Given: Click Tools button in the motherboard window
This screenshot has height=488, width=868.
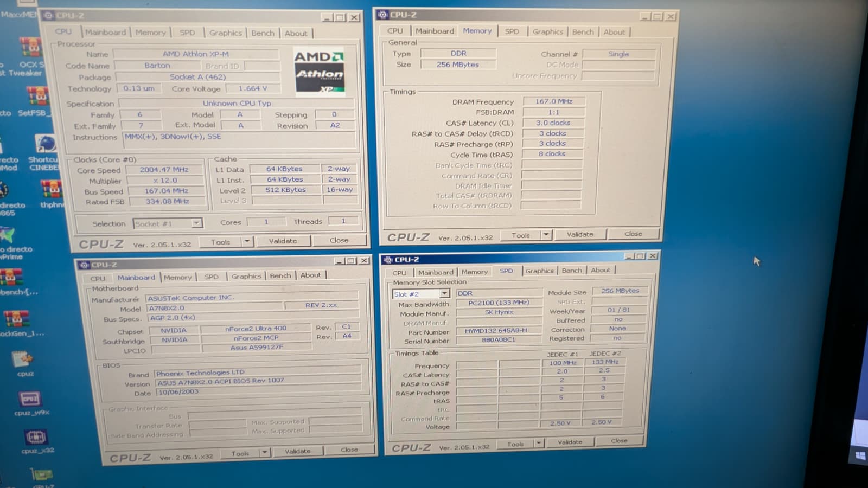Looking at the screenshot, I should coord(240,453).
